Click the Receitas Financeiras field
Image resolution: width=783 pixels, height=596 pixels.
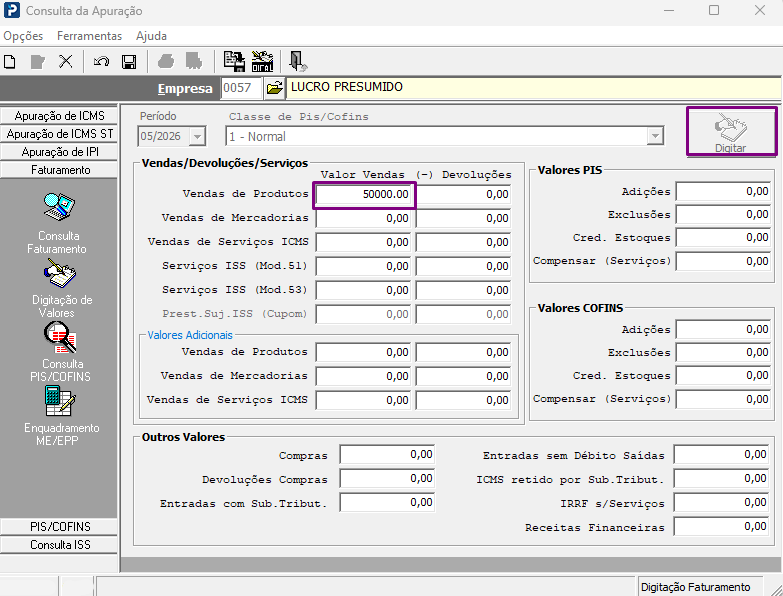pyautogui.click(x=721, y=527)
